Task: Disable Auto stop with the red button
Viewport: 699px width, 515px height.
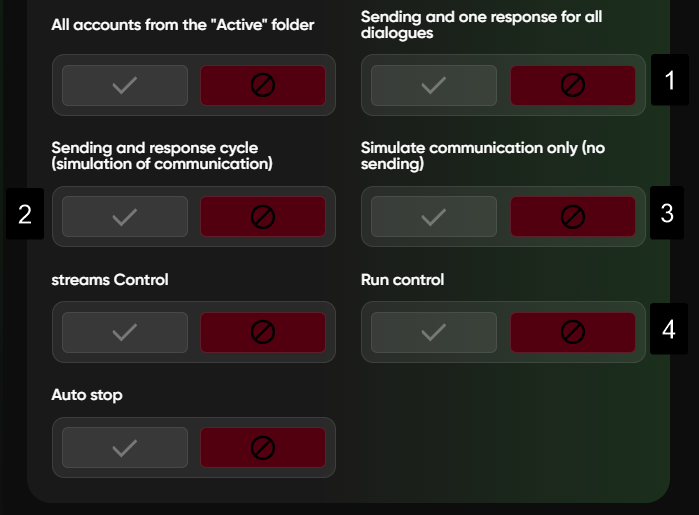Action: (x=263, y=448)
